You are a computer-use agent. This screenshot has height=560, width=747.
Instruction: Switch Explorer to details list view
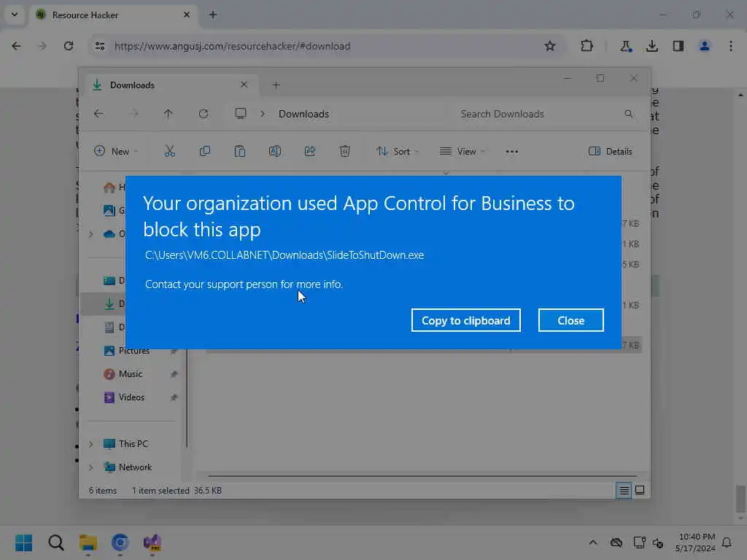624,491
